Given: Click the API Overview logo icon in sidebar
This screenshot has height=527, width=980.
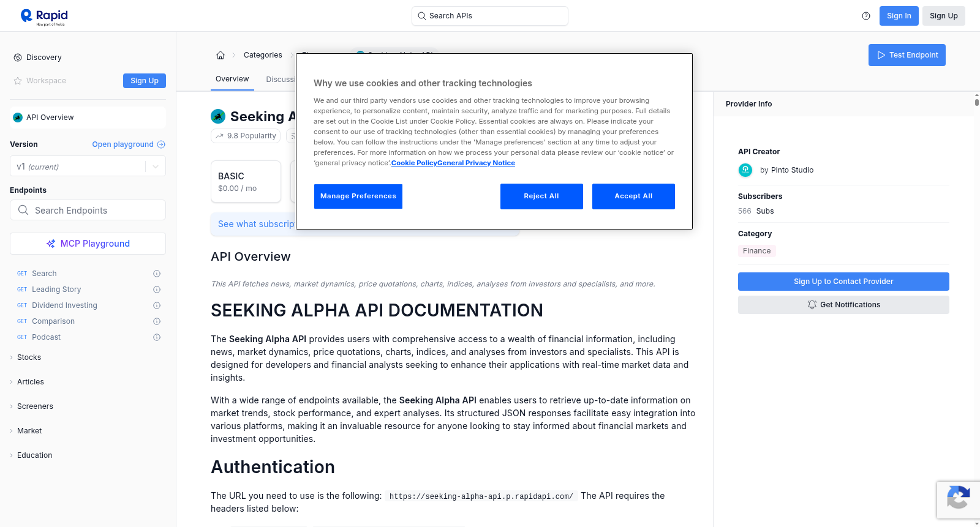Looking at the screenshot, I should 18,118.
